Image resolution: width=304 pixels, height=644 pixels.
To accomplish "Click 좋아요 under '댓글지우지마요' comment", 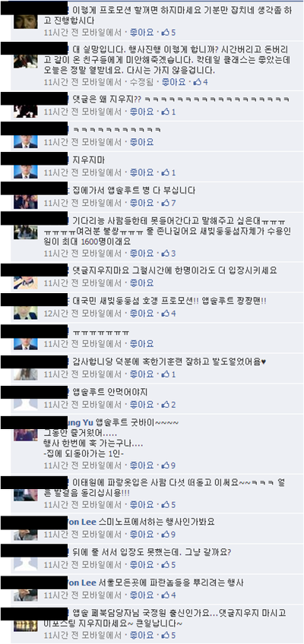I will pos(141,283).
